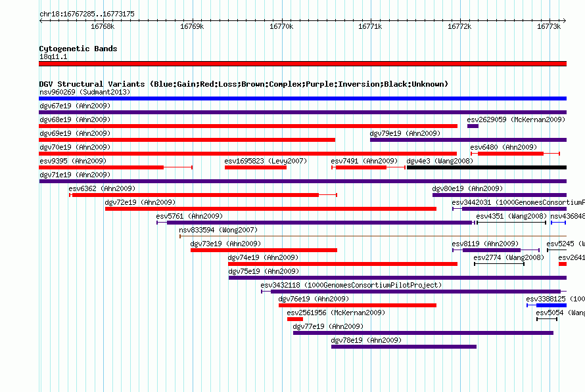The width and height of the screenshot is (585, 392).
Task: Open the esv2774 (Wang2008) black bracket feature
Action: [x=499, y=264]
